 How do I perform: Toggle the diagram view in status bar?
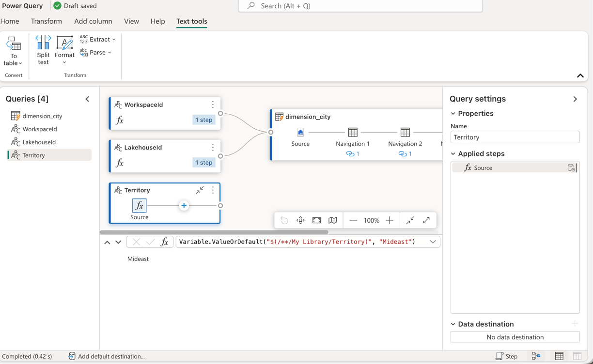[x=536, y=356]
